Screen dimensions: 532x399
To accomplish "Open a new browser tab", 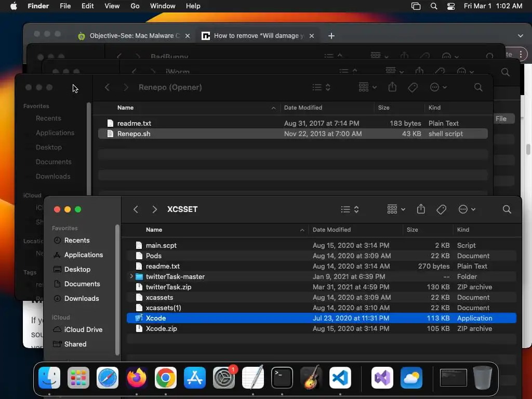I will coord(331,36).
